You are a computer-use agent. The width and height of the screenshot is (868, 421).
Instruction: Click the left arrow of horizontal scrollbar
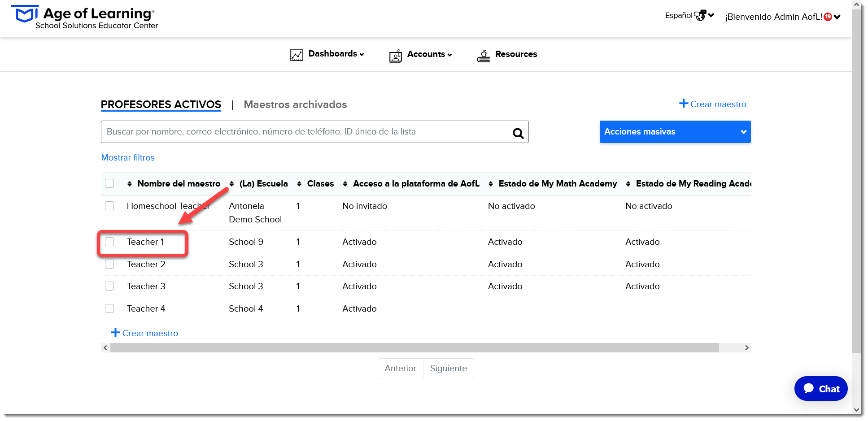(105, 348)
